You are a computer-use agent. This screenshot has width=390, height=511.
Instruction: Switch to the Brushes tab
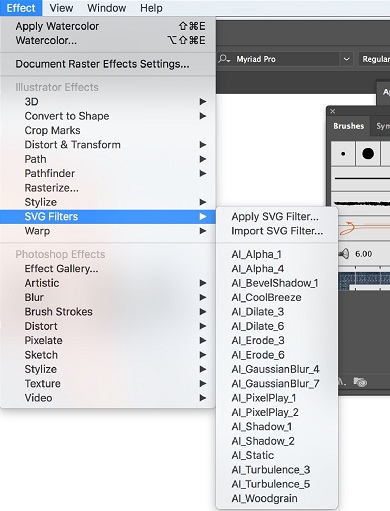coord(348,126)
